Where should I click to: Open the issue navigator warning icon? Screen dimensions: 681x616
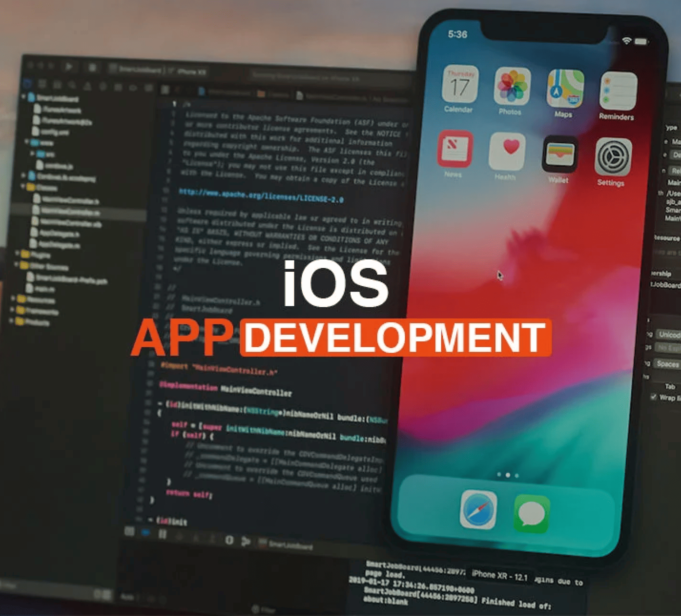87,86
